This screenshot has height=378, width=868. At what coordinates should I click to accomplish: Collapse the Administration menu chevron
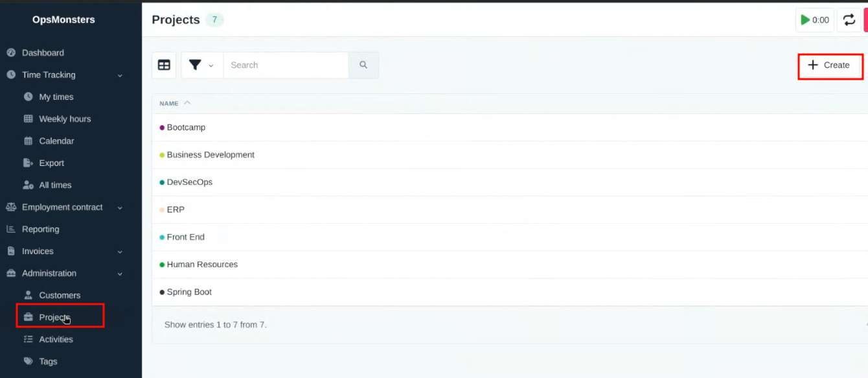[x=120, y=274]
